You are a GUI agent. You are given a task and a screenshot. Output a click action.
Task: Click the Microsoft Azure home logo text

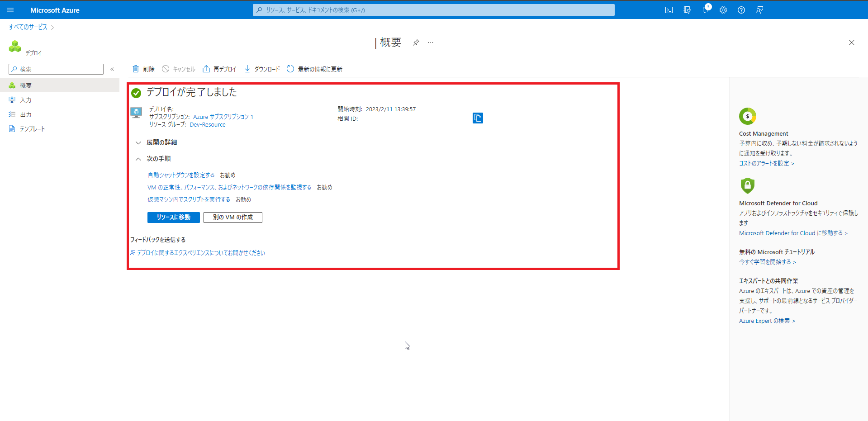pyautogui.click(x=55, y=10)
